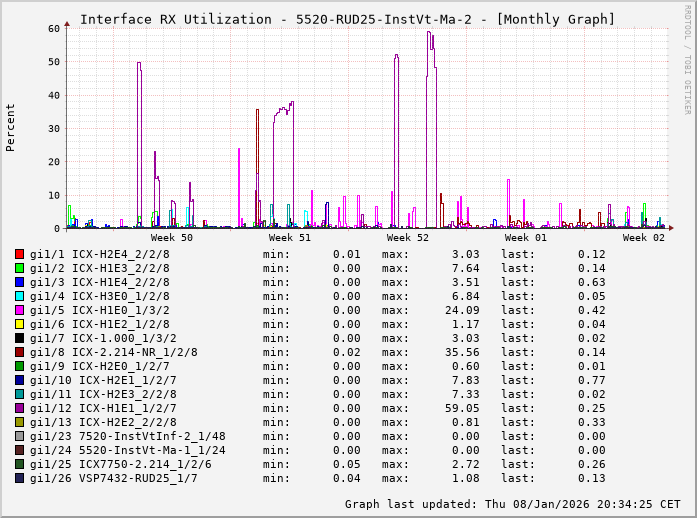
Task: Click the gi1/24 5520-InstVt-Ma-1_1/24 legend label
Action: (x=128, y=450)
